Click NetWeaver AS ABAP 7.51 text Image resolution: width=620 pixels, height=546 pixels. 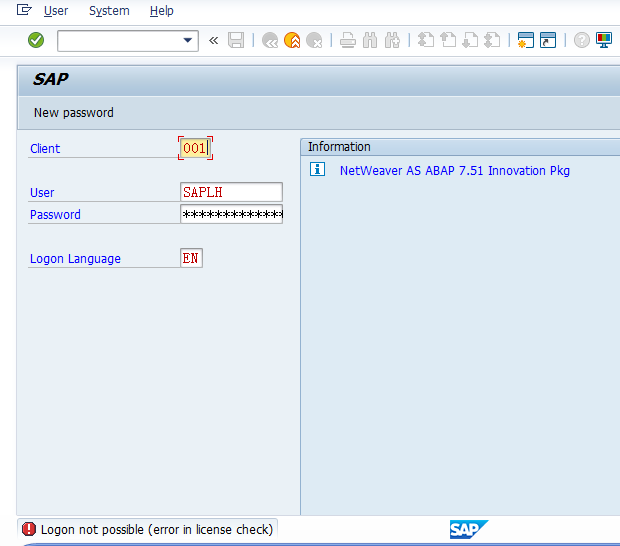tap(455, 171)
